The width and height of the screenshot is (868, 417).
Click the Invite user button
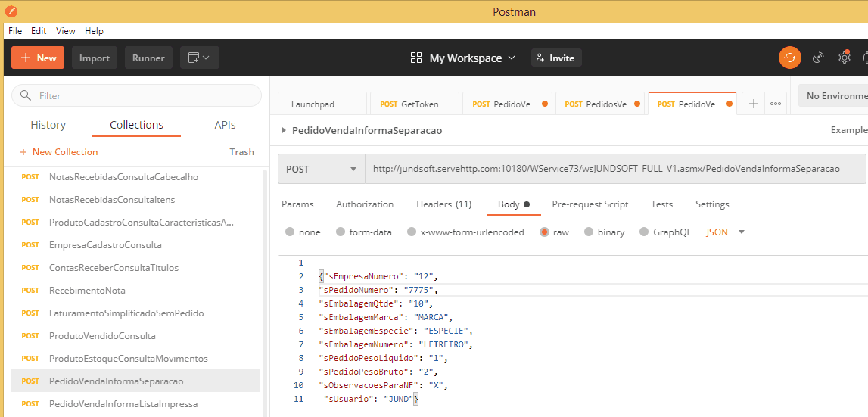[556, 58]
